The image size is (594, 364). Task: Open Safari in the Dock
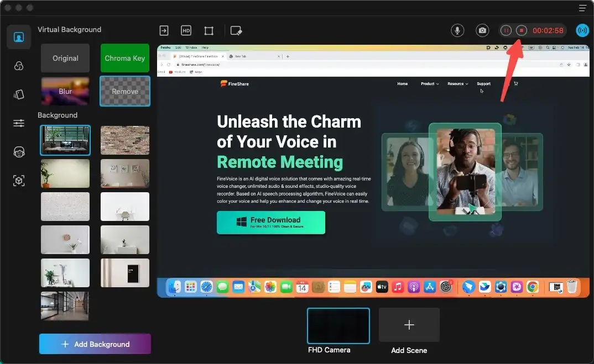pyautogui.click(x=206, y=287)
